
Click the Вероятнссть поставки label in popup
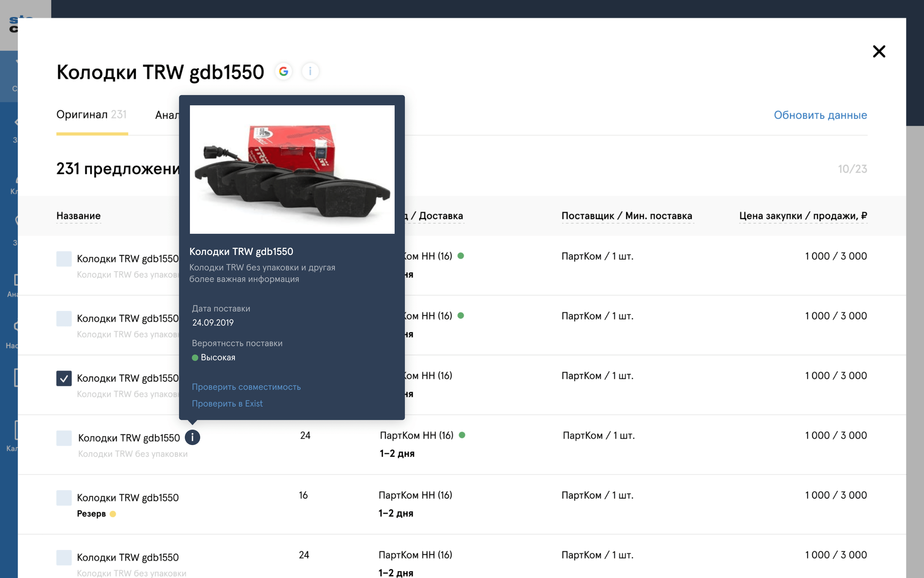pos(237,343)
